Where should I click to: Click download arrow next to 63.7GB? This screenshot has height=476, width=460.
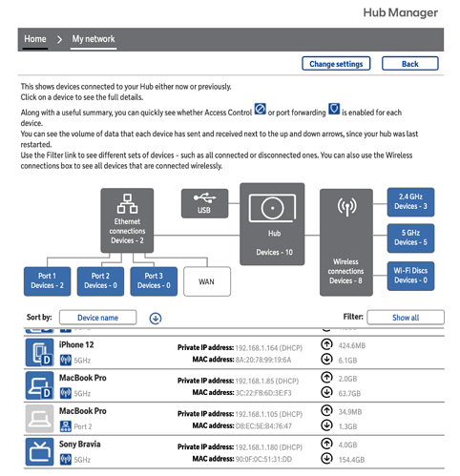coord(326,392)
